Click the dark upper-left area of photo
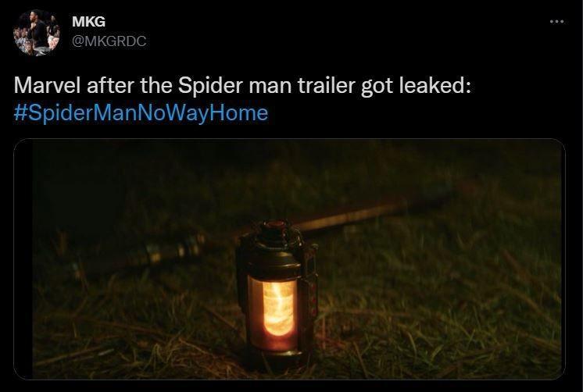The height and width of the screenshot is (392, 583). click(x=112, y=178)
